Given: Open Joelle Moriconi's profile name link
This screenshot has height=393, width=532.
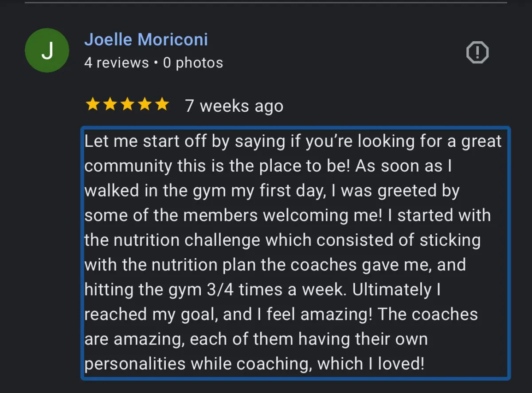Looking at the screenshot, I should [x=146, y=39].
